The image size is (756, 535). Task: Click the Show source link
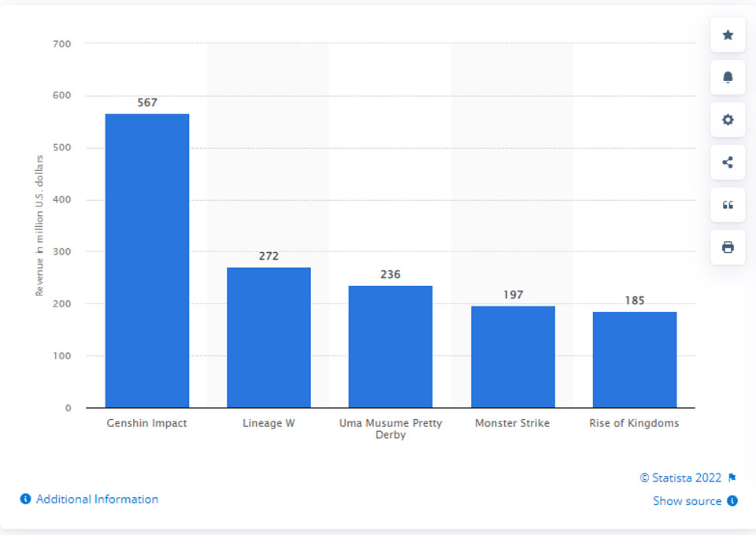coord(687,501)
